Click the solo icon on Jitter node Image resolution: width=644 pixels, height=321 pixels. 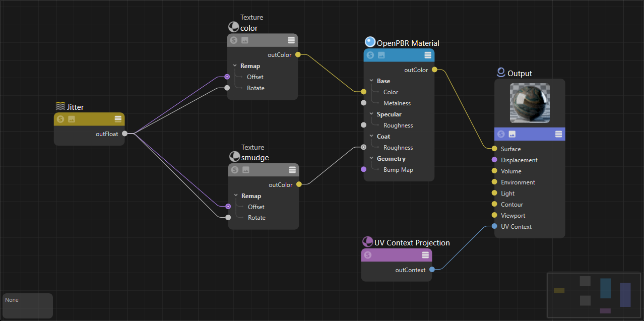pos(60,119)
